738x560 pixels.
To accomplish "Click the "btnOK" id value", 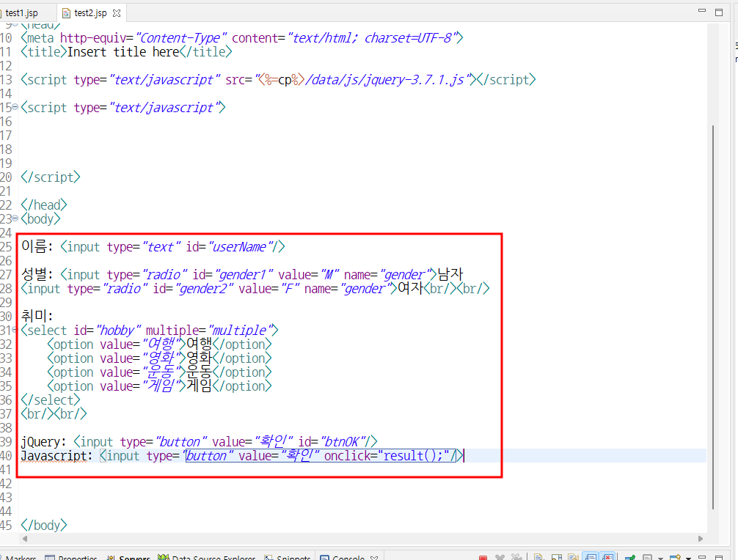I will coord(343,442).
